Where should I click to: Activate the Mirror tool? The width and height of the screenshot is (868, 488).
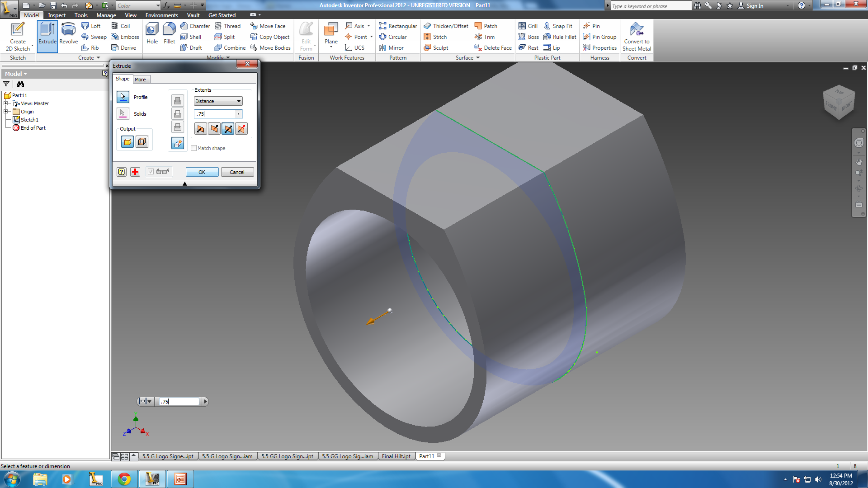pos(391,47)
